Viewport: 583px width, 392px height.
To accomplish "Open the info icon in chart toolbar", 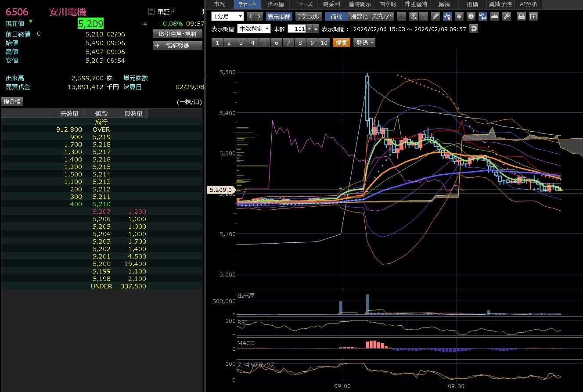I will pyautogui.click(x=471, y=17).
